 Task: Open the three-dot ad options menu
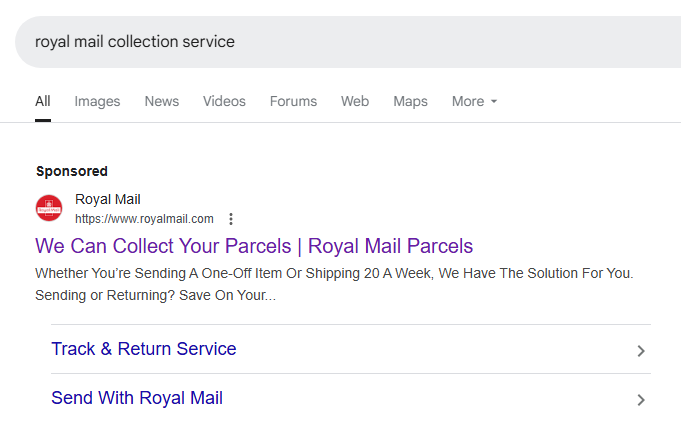(x=231, y=219)
